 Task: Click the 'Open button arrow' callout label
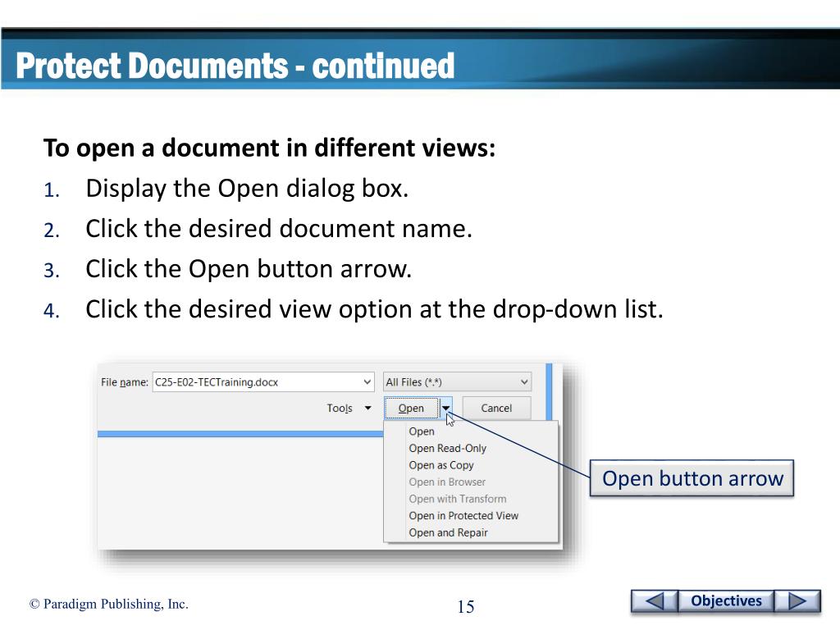tap(692, 478)
